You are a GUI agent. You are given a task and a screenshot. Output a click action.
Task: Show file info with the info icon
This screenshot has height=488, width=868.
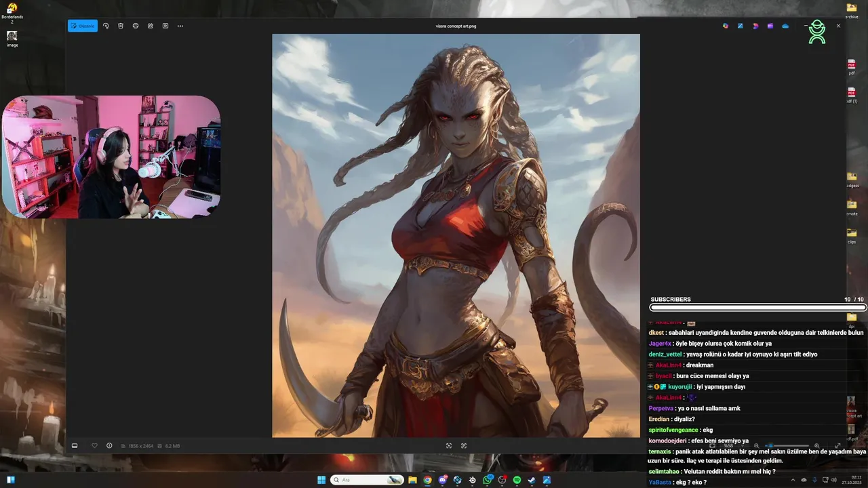(109, 445)
